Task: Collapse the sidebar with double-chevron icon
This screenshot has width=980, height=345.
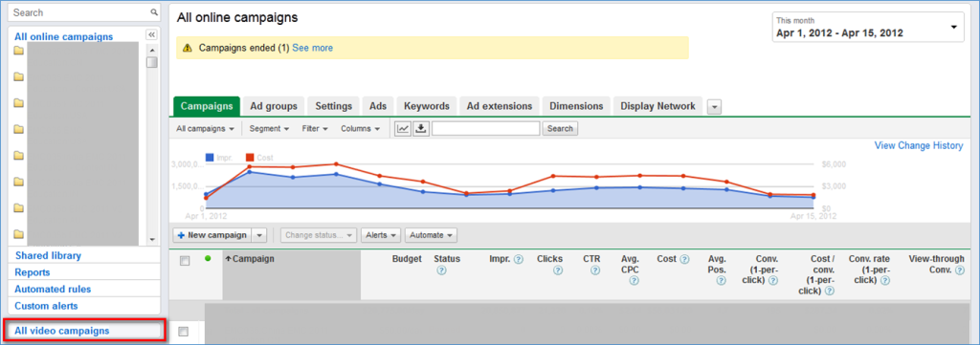Action: (151, 34)
